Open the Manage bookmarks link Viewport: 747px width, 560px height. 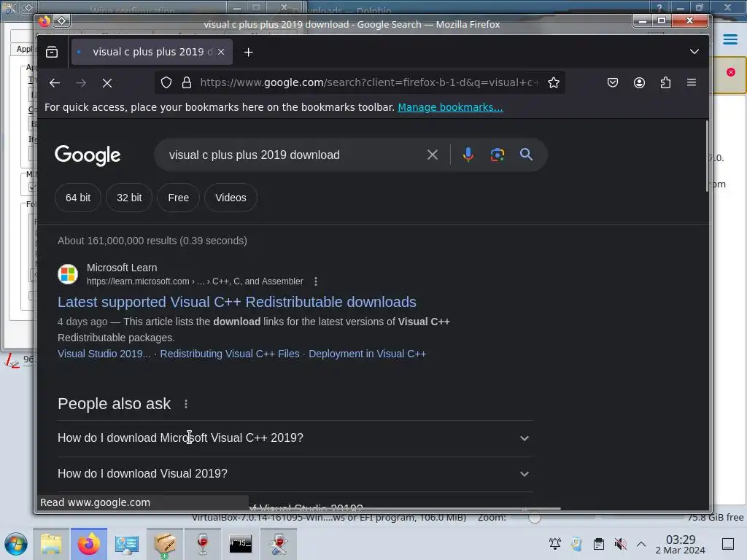[x=450, y=107]
